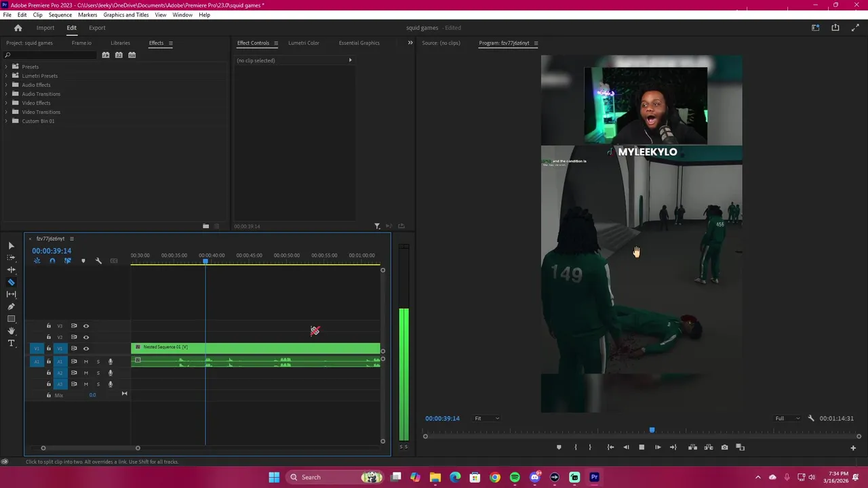Expand the Video Effects folder
Screen dimensions: 868x488
[x=6, y=103]
